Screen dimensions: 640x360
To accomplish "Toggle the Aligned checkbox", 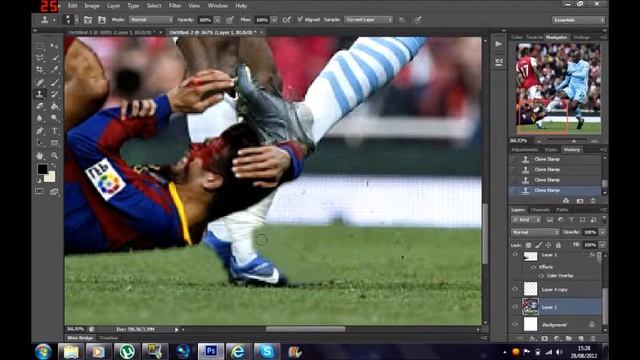I will point(300,19).
